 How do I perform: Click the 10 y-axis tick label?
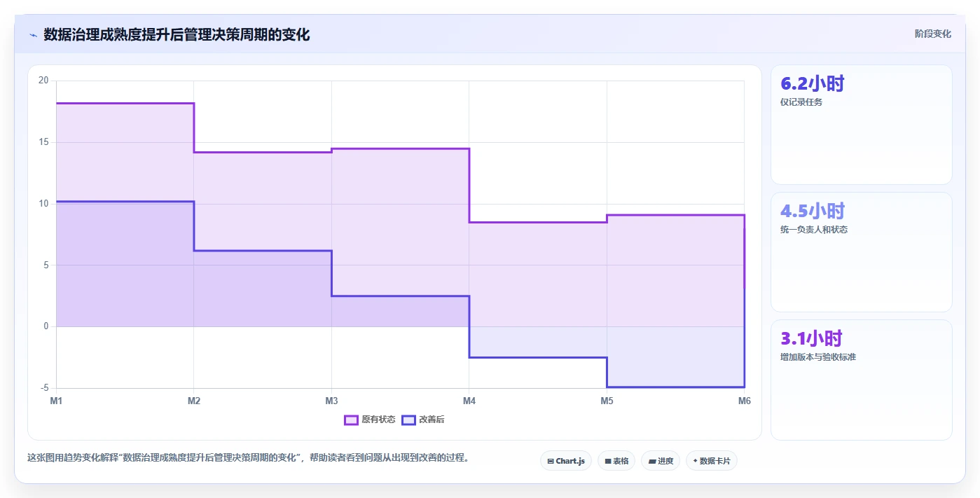click(43, 204)
